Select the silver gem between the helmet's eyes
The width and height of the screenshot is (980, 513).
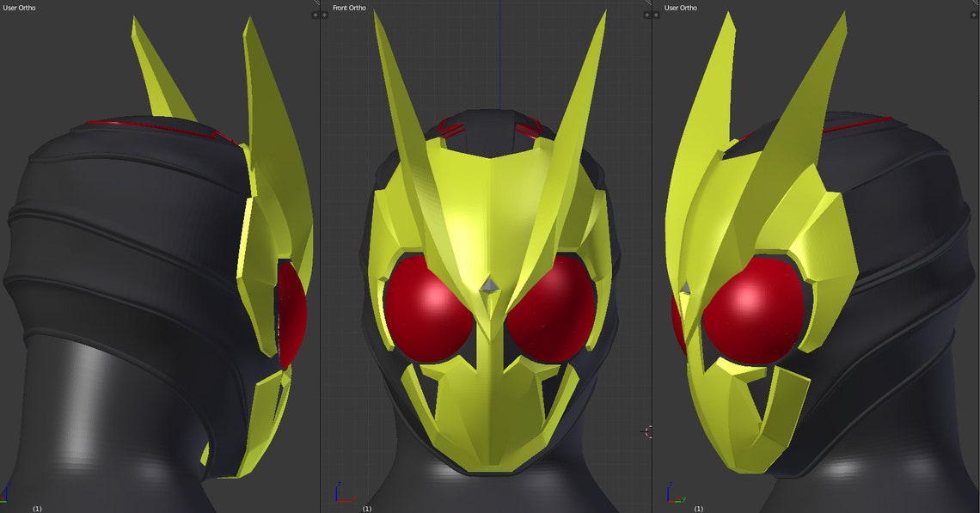click(491, 284)
